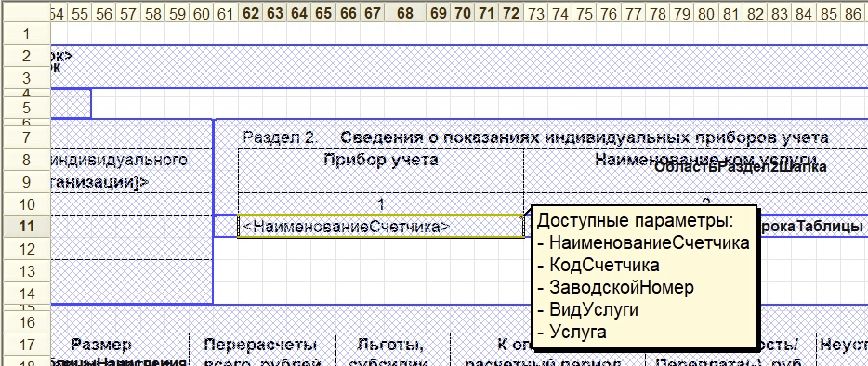The image size is (868, 366).
Task: Select the 'Раздел 2.' title cell
Action: tap(280, 137)
